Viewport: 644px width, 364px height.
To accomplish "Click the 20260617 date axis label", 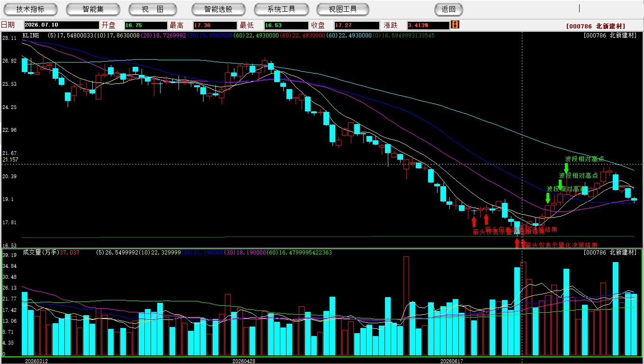I will pyautogui.click(x=451, y=361).
